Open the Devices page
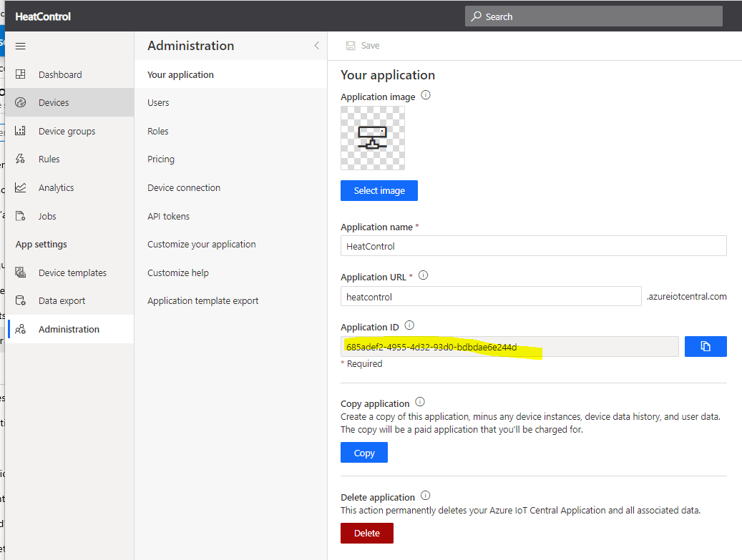Viewport: 742px width, 560px height. coord(69,102)
